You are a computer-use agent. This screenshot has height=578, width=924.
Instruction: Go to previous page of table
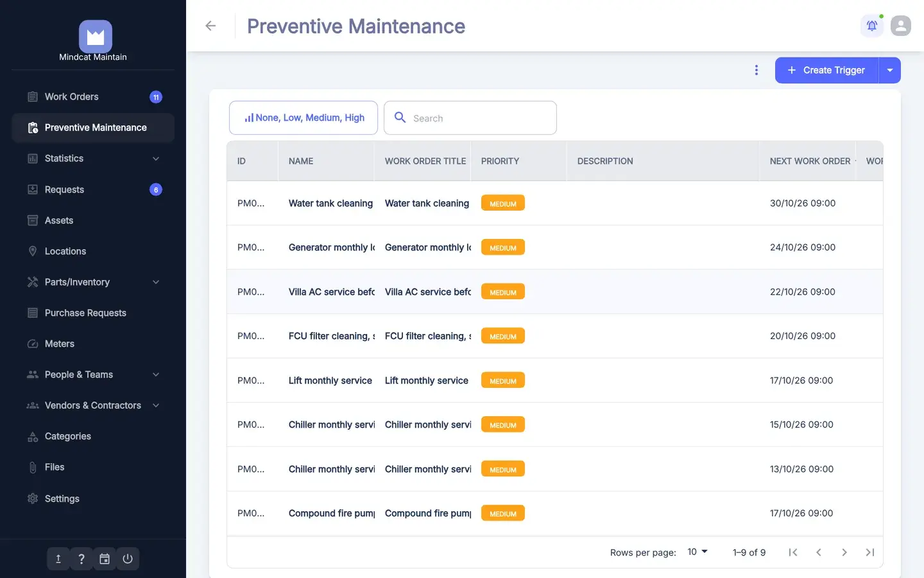pos(819,552)
